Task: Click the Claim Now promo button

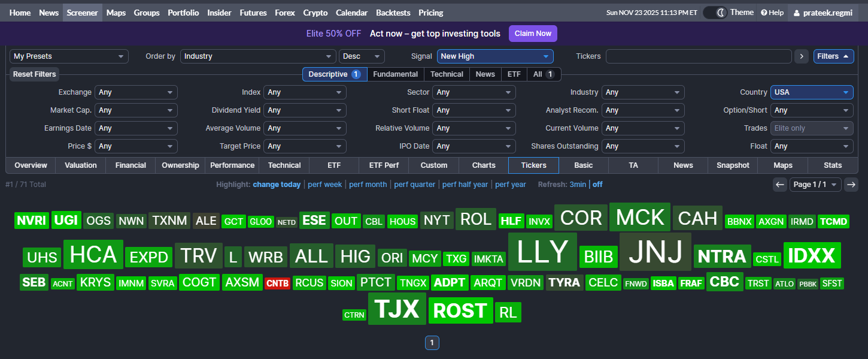Action: [x=533, y=34]
